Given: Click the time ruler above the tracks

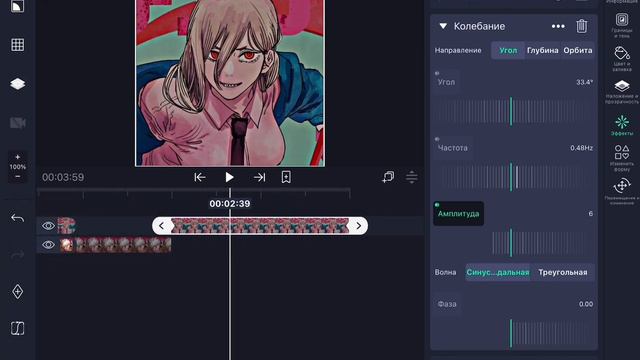Looking at the screenshot, I should click(194, 193).
